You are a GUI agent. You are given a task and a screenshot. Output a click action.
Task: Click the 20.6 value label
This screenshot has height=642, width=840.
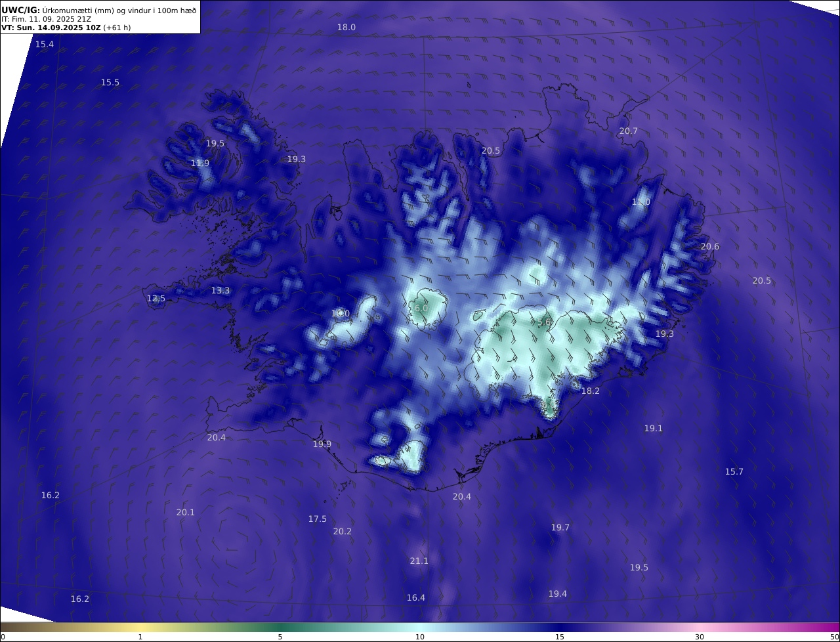[710, 246]
